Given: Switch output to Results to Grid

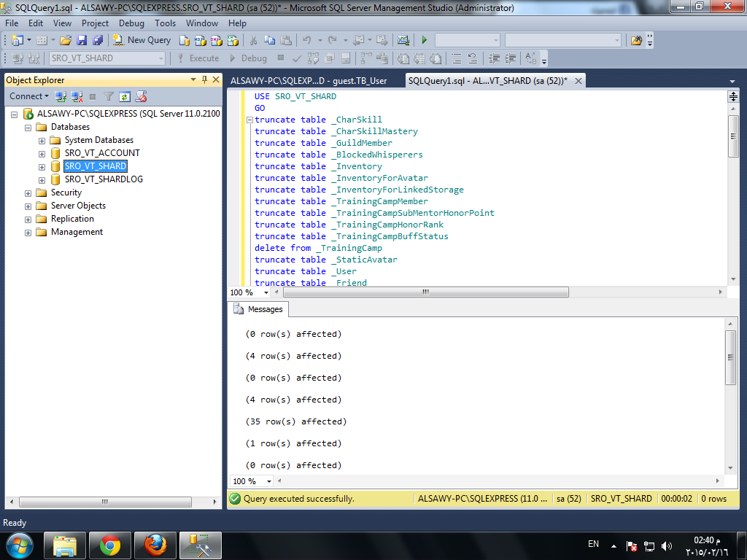Looking at the screenshot, I should click(419, 58).
